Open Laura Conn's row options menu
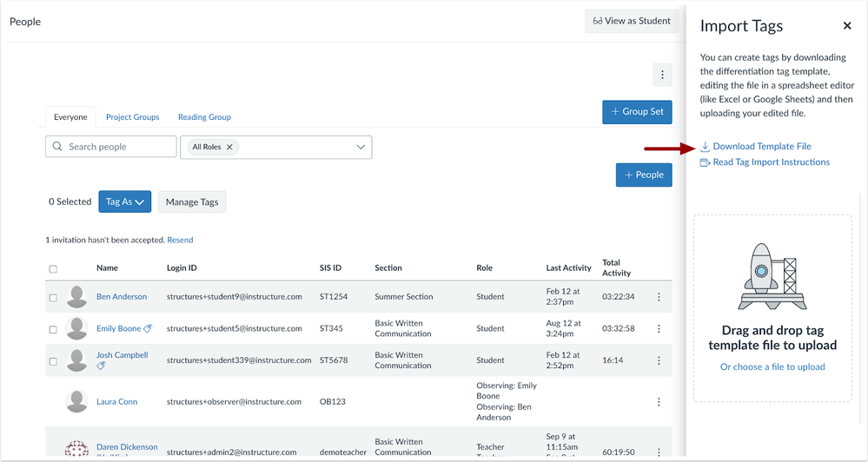The width and height of the screenshot is (868, 462). click(x=659, y=402)
